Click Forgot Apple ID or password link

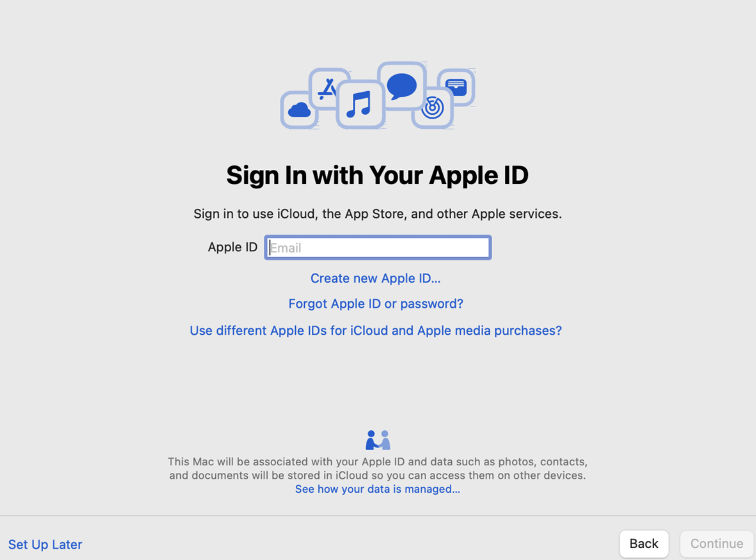[x=375, y=304]
